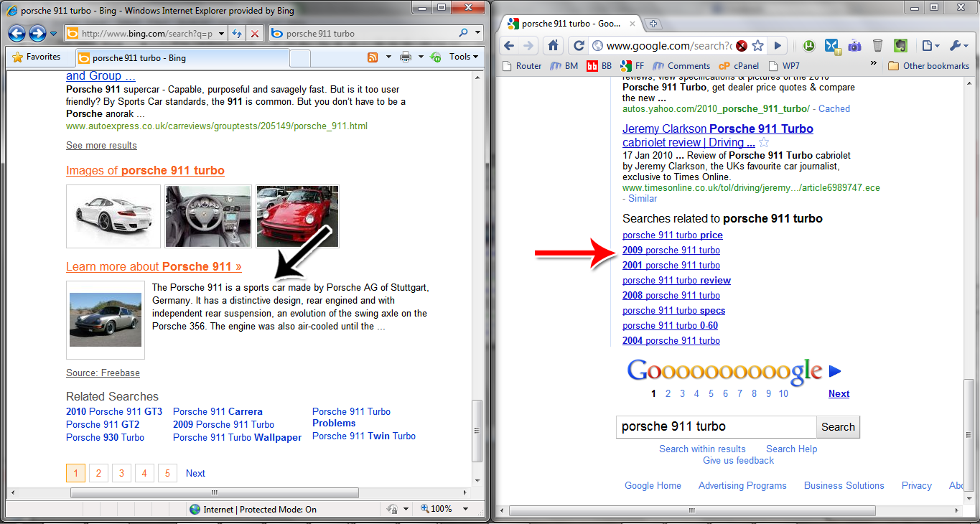The width and height of the screenshot is (980, 524).
Task: Click 'Learn more about Porsche 911' link
Action: click(x=154, y=267)
